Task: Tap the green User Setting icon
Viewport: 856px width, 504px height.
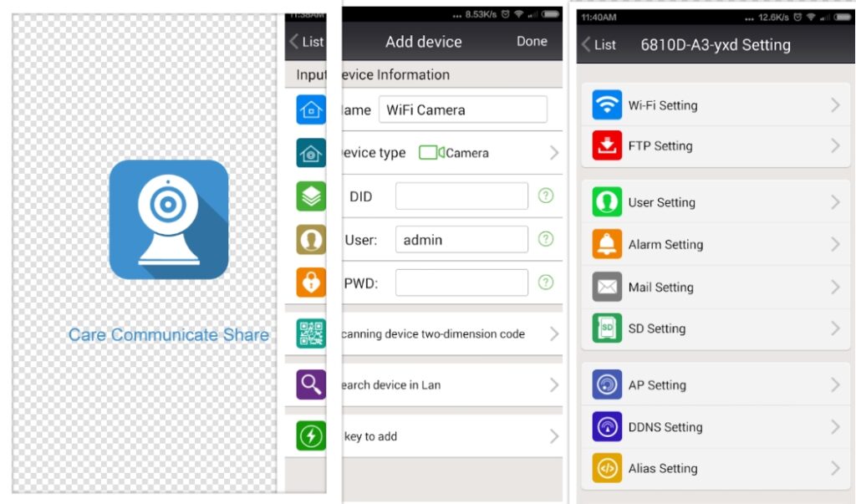Action: pos(607,202)
